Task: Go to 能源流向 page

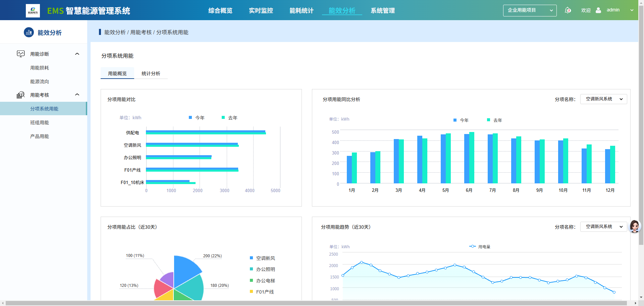Action: [40, 81]
